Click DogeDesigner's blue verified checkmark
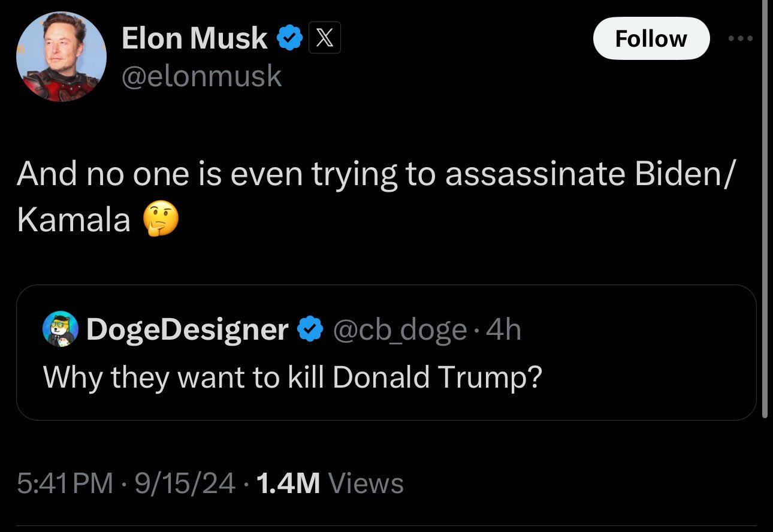 tap(310, 330)
